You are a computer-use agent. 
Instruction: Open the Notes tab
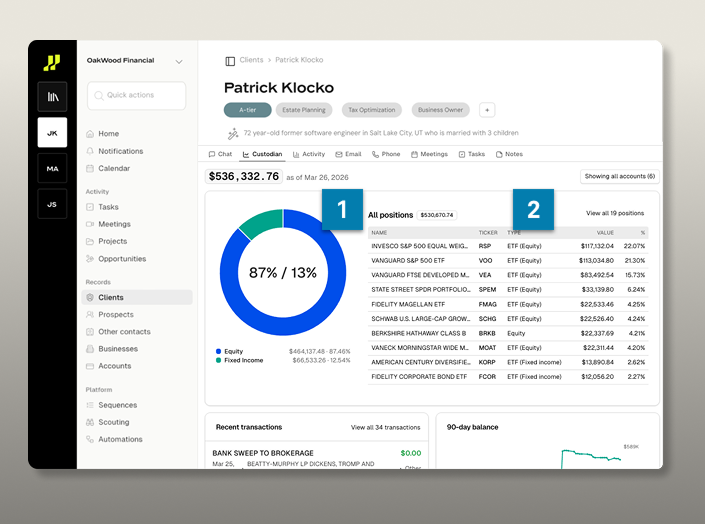tap(509, 155)
